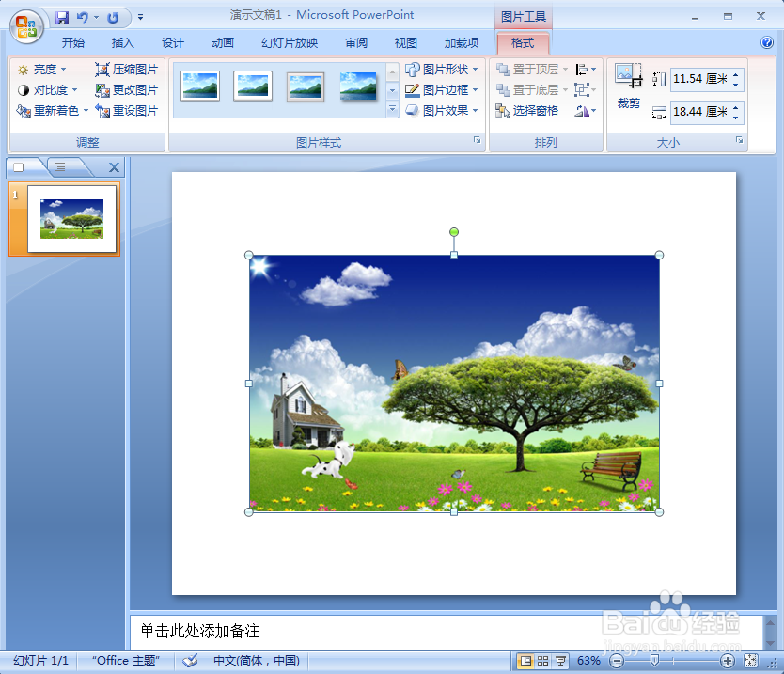Click the language indicator 中文(简体，中国)
This screenshot has width=784, height=674.
click(257, 661)
